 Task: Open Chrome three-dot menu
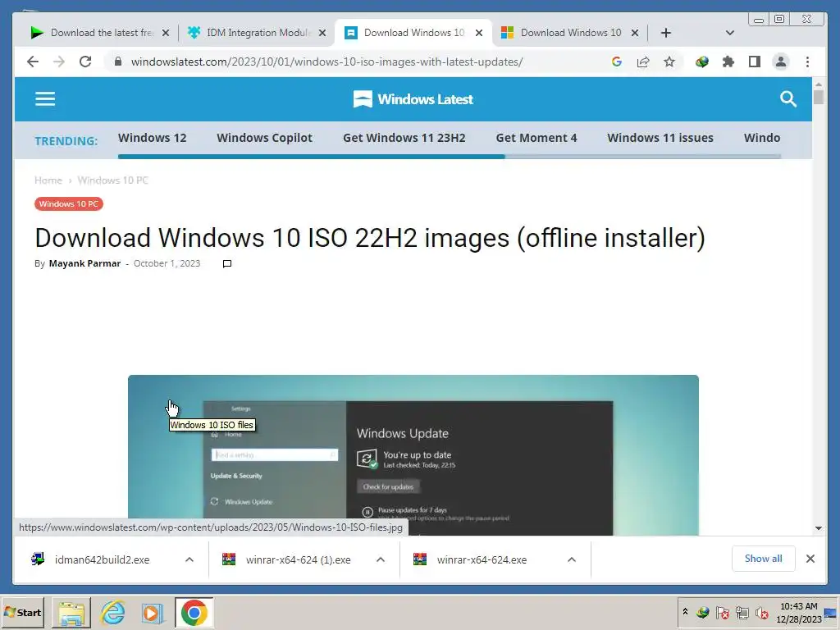coord(807,62)
